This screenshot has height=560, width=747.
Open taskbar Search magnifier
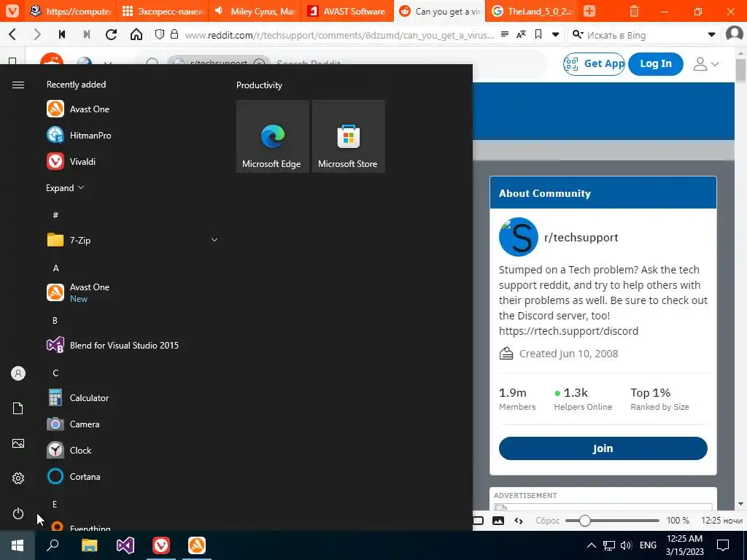[x=53, y=545]
